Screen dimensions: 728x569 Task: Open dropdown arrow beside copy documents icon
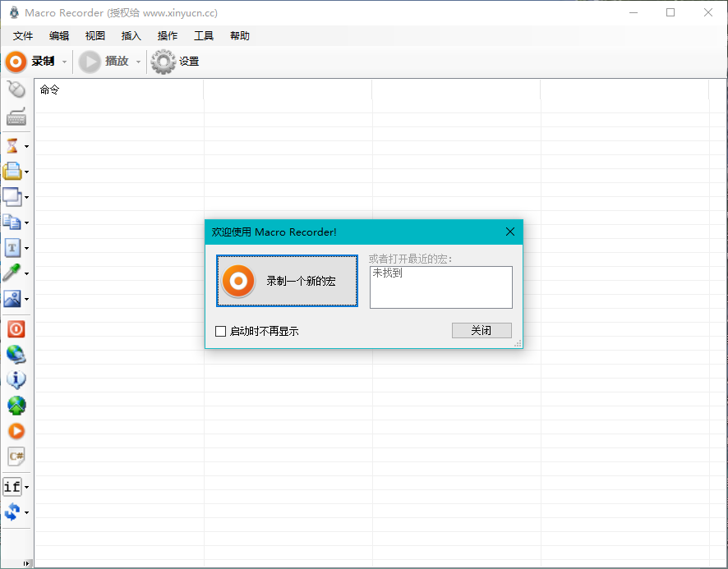26,223
